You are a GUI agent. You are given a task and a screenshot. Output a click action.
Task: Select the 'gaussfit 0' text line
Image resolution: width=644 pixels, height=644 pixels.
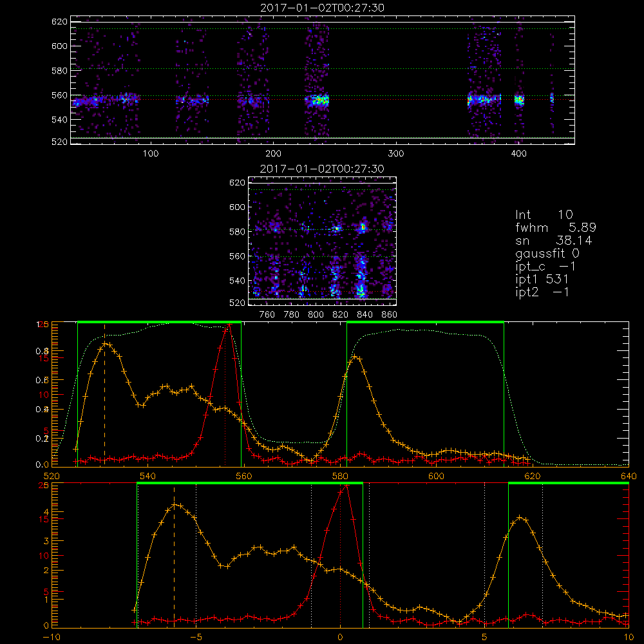547,253
